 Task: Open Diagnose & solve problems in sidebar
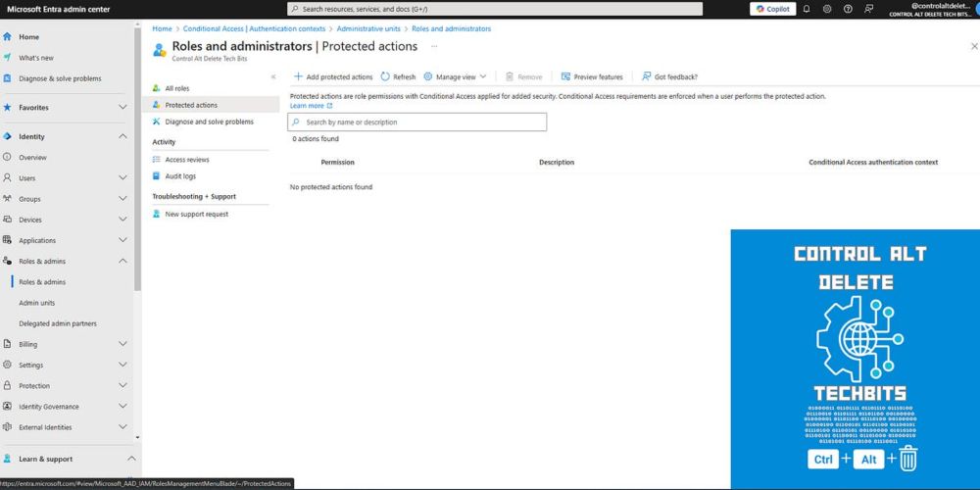pos(60,78)
